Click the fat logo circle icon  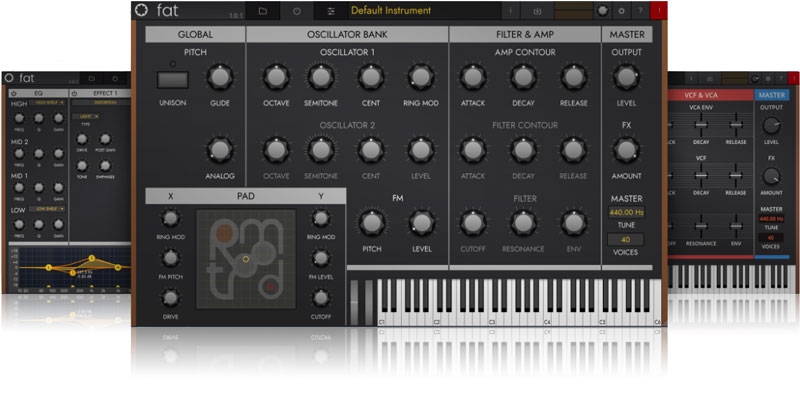pyautogui.click(x=139, y=11)
